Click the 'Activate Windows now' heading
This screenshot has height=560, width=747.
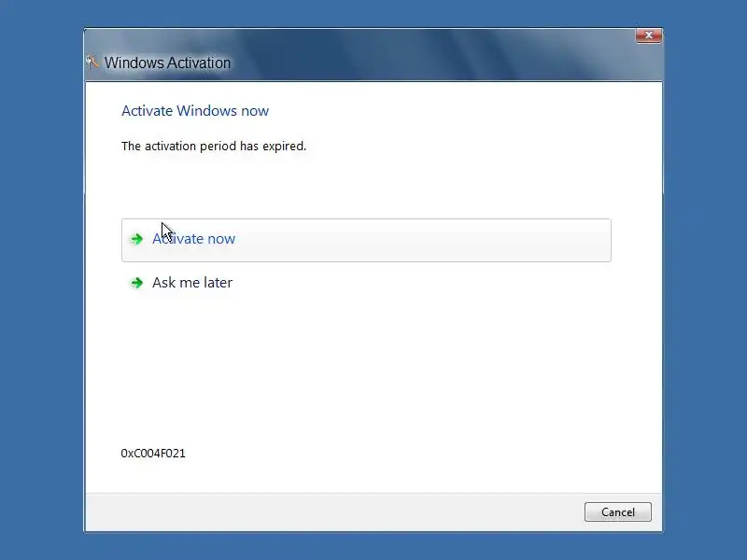[x=195, y=111]
